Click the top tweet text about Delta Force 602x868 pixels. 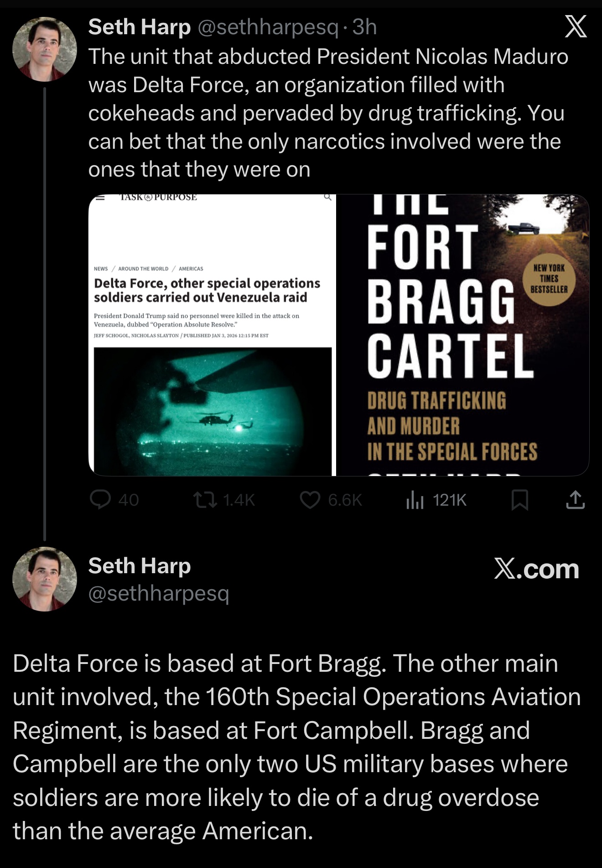327,113
